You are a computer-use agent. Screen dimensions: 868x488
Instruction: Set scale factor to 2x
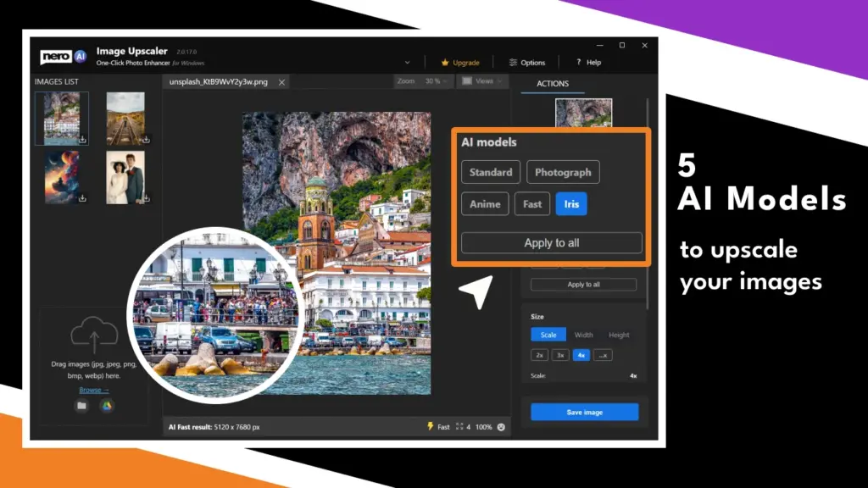(x=539, y=355)
